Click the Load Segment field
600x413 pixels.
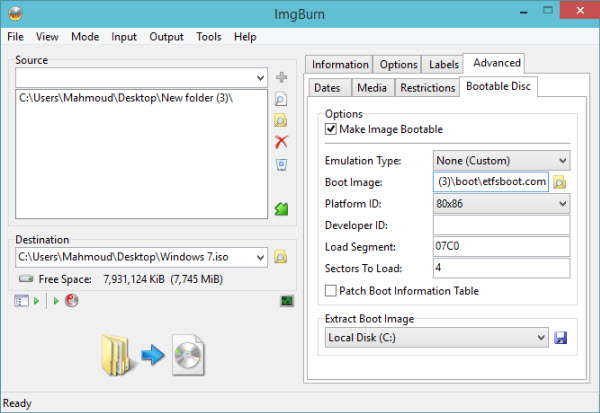(501, 246)
